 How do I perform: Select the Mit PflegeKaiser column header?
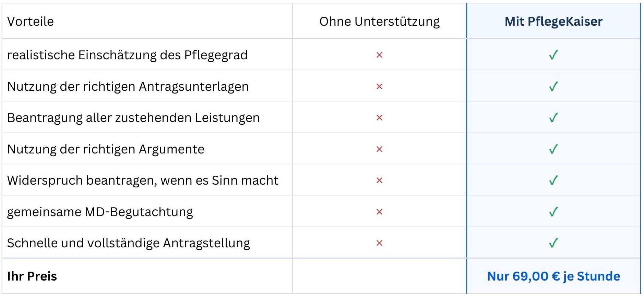pos(553,22)
